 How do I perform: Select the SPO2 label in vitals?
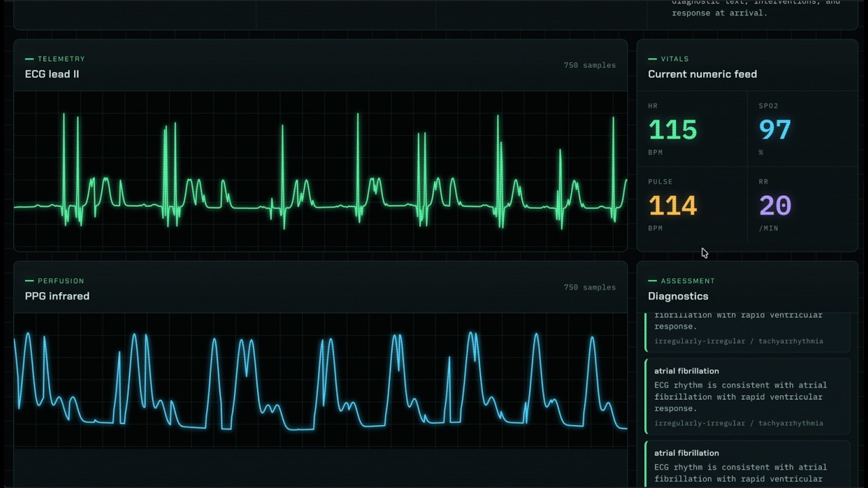coord(768,106)
